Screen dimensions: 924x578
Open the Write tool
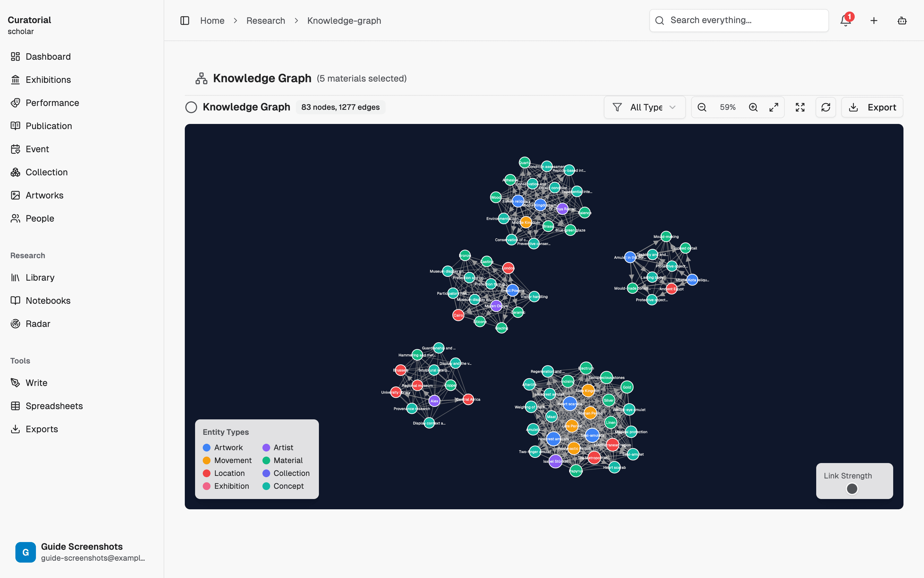29,383
